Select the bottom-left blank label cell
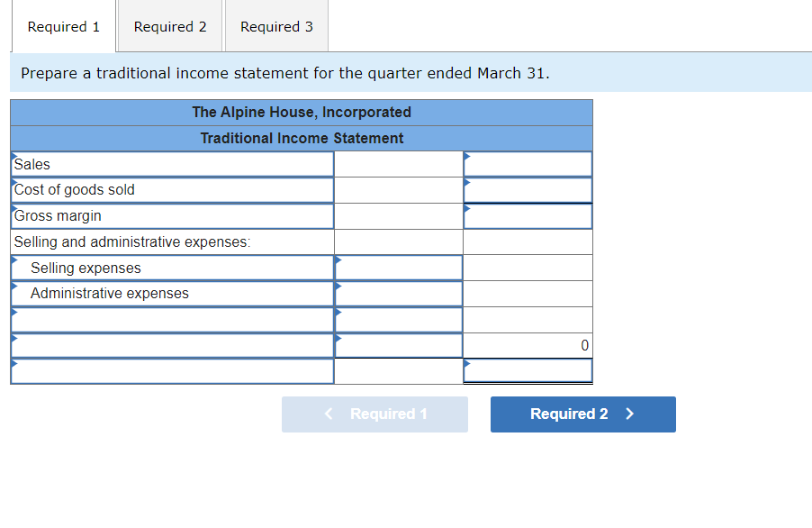 point(171,369)
